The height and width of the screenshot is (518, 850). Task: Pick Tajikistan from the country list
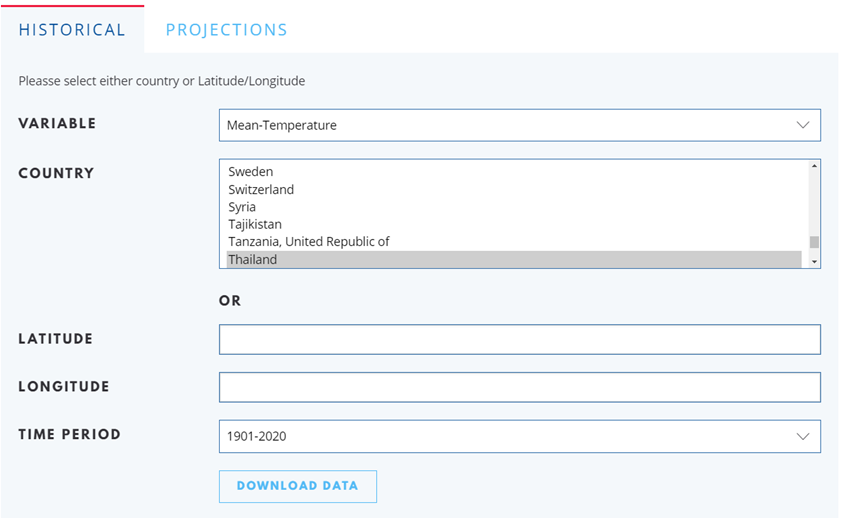coord(255,224)
